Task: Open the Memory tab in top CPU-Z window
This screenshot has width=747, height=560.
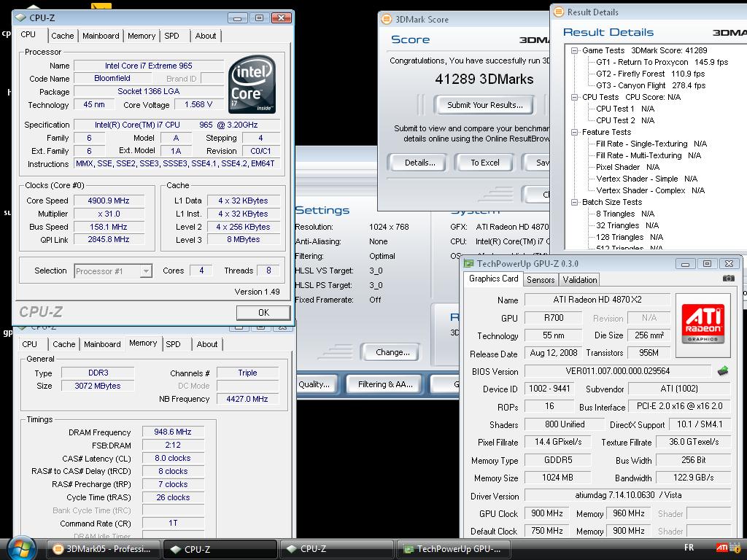Action: pos(142,36)
